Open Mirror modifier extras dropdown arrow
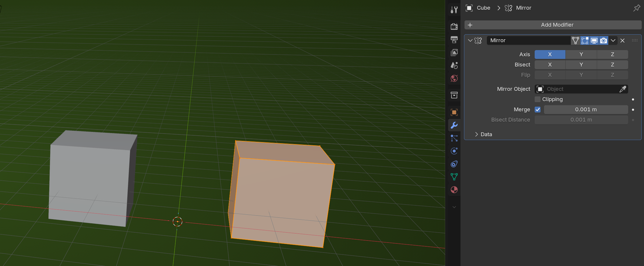644x266 pixels. coord(613,40)
